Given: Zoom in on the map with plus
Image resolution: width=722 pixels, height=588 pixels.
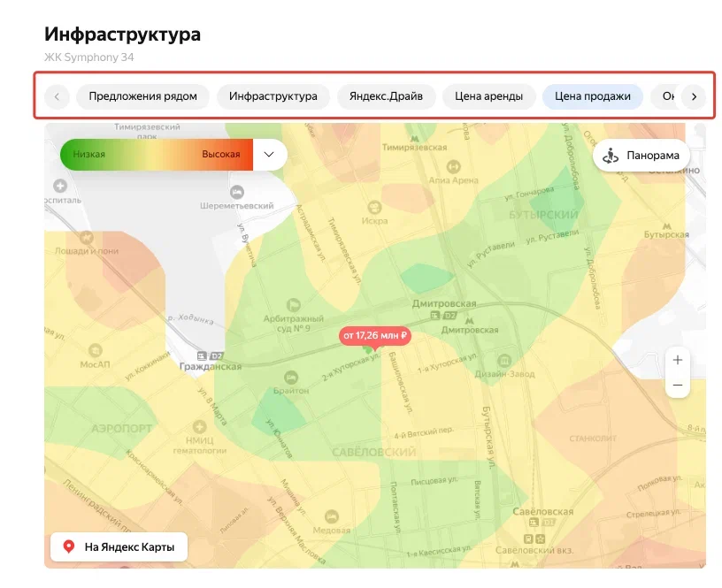Looking at the screenshot, I should pos(678,360).
